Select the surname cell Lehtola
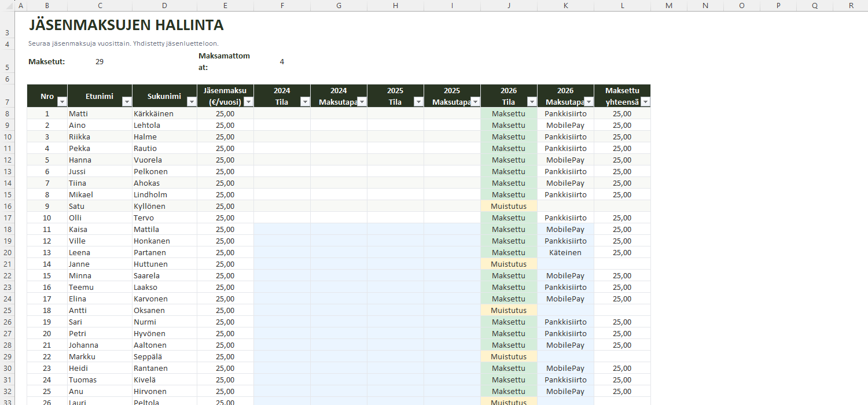This screenshot has width=868, height=405. 164,125
